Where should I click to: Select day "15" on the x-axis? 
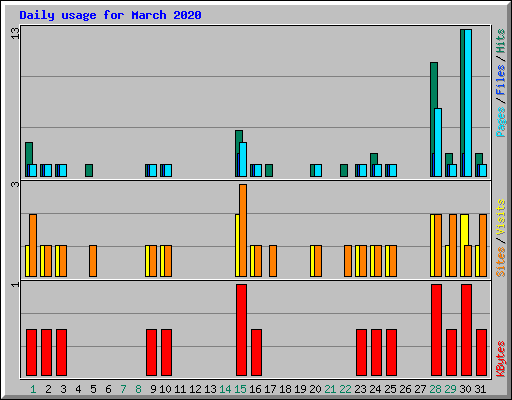tap(240, 389)
